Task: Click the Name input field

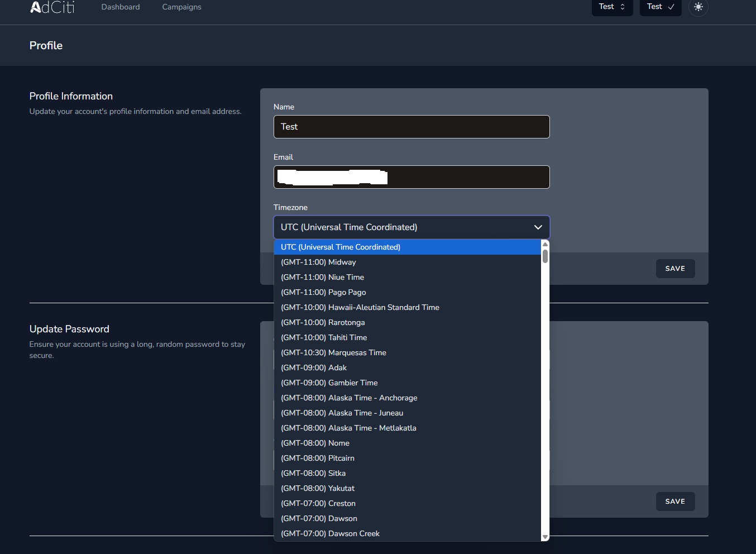Action: click(412, 127)
